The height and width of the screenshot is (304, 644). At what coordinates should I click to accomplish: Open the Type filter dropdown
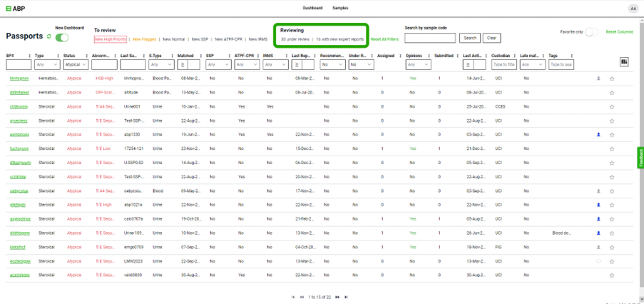point(47,64)
